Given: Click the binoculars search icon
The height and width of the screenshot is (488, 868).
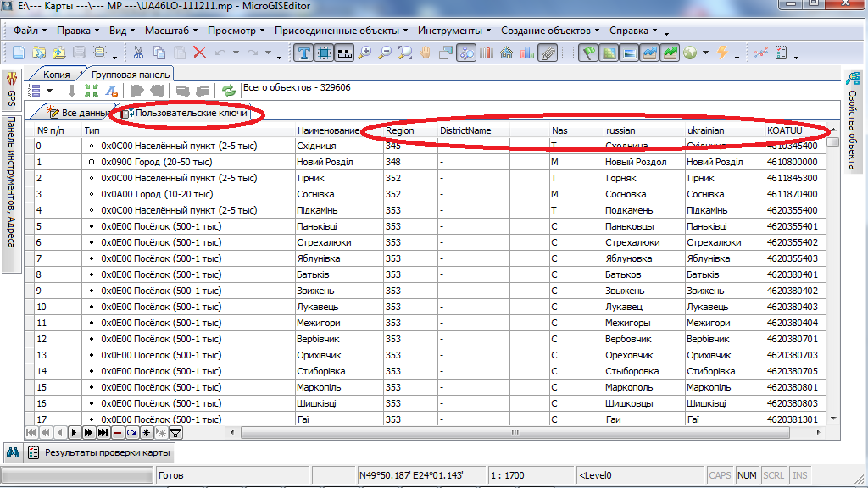Looking at the screenshot, I should coord(14,452).
